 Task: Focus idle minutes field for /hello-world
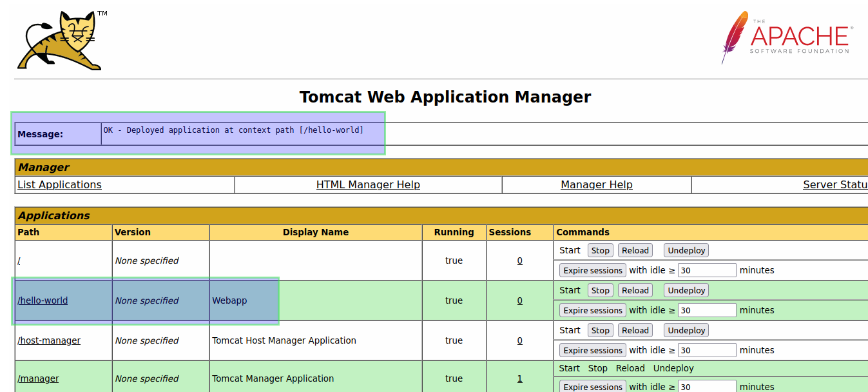707,310
